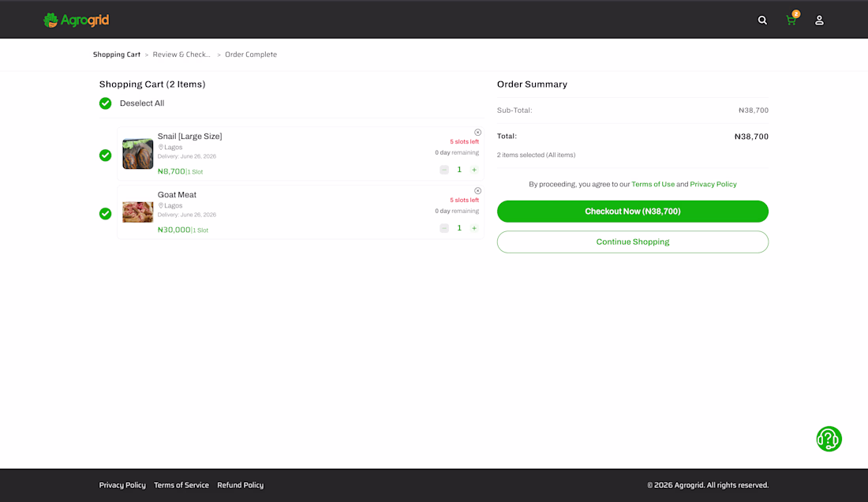Open the footer Refund Policy link
This screenshot has height=502, width=868.
click(240, 485)
